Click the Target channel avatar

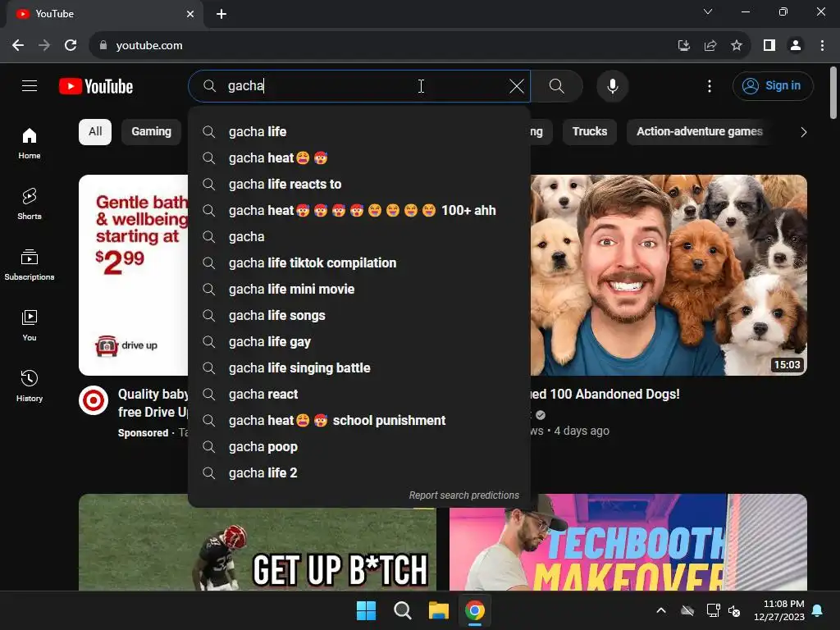(x=94, y=400)
